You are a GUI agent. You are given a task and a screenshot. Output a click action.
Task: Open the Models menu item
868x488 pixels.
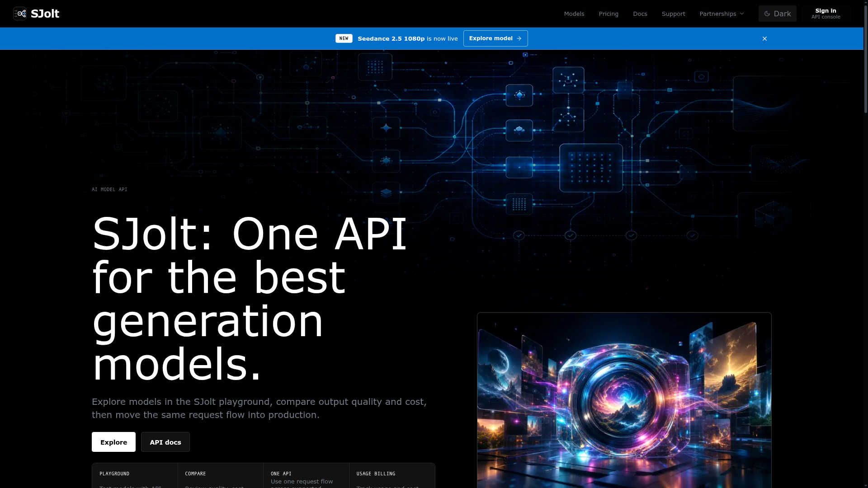tap(574, 14)
